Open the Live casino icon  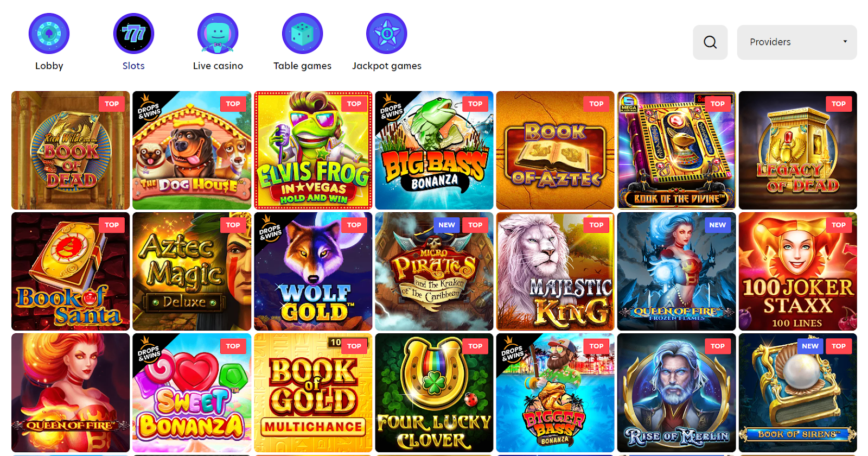218,34
